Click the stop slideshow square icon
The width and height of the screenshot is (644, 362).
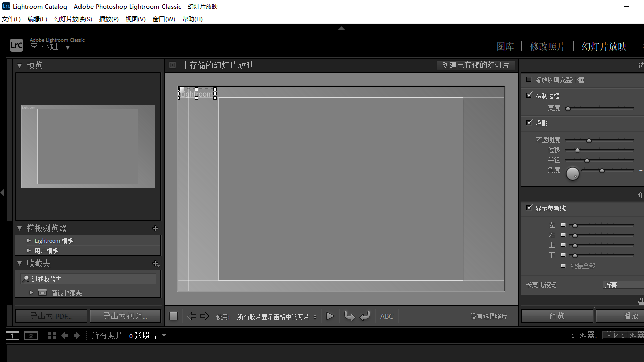coord(173,316)
